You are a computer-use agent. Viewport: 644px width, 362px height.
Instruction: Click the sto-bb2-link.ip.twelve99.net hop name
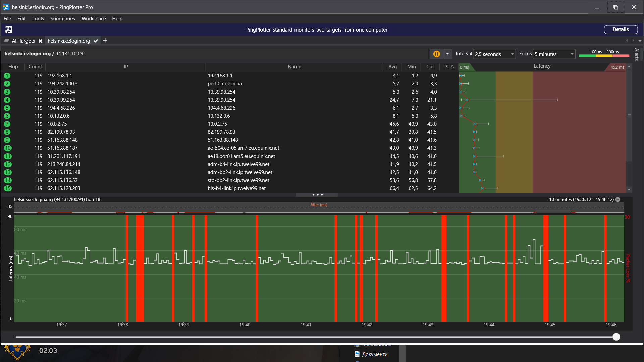[x=238, y=180]
